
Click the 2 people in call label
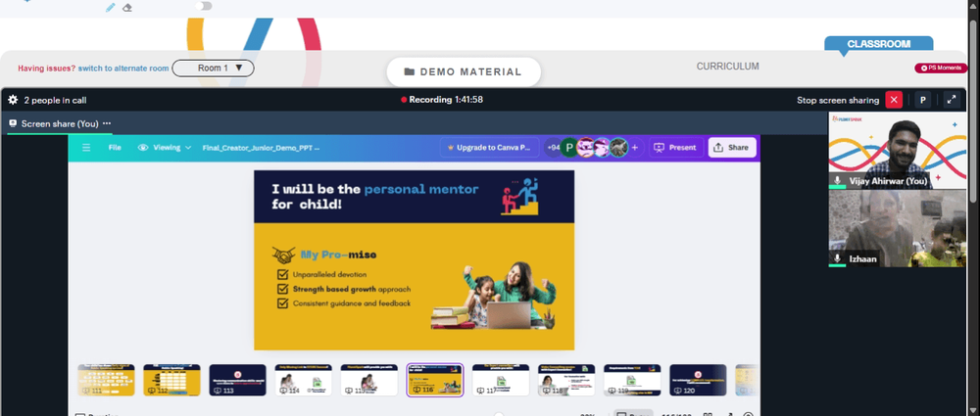tap(55, 100)
